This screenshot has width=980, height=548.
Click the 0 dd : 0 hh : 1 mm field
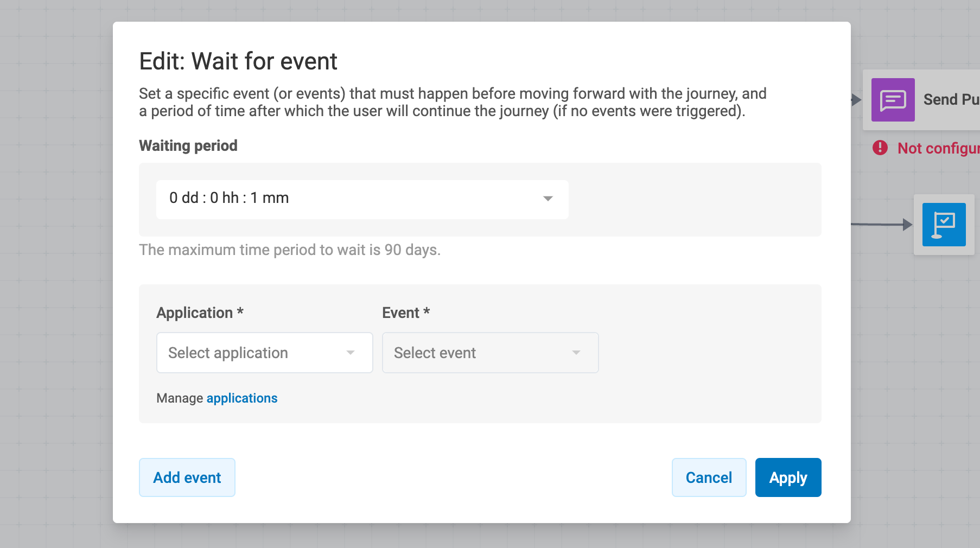tap(362, 200)
